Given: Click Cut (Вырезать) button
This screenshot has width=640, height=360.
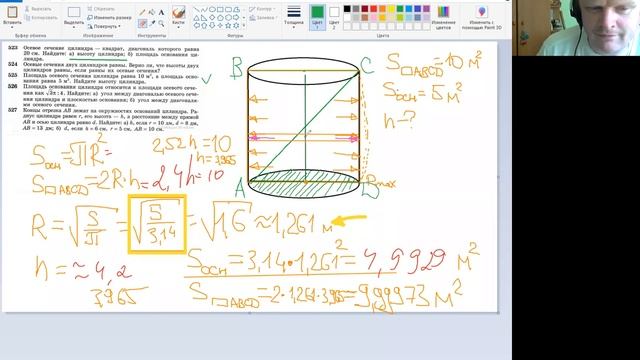Looking at the screenshot, I should point(38,9).
